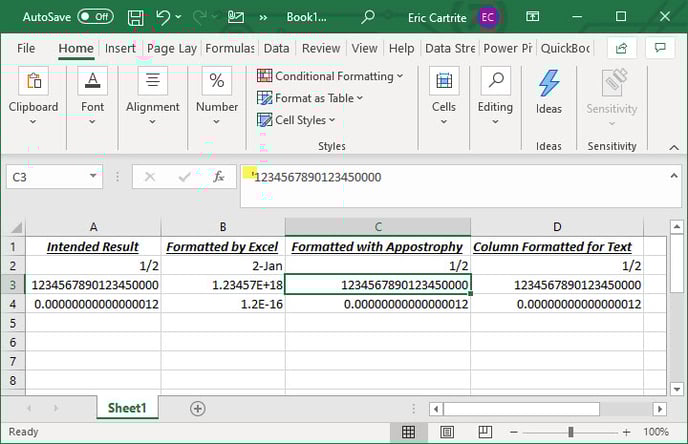
Task: Click the Sensitivity button
Action: [x=612, y=97]
